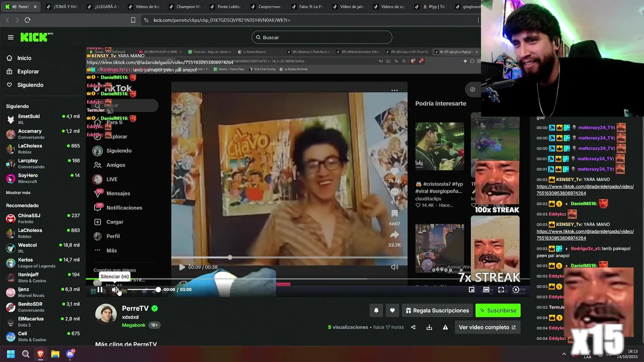
Task: Pause the clip with the pause button
Action: pos(100,290)
